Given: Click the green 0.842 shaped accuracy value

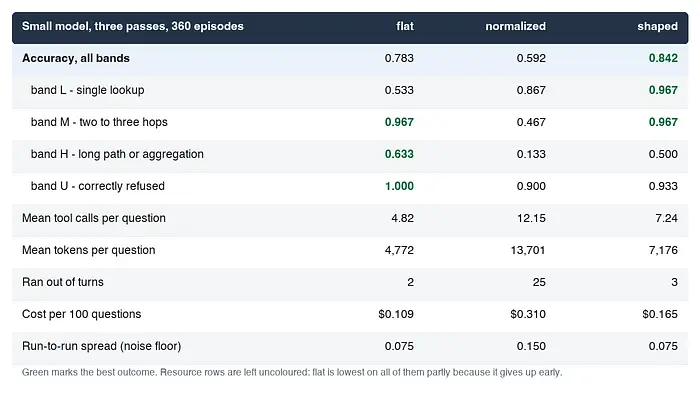Looking at the screenshot, I should (663, 59).
